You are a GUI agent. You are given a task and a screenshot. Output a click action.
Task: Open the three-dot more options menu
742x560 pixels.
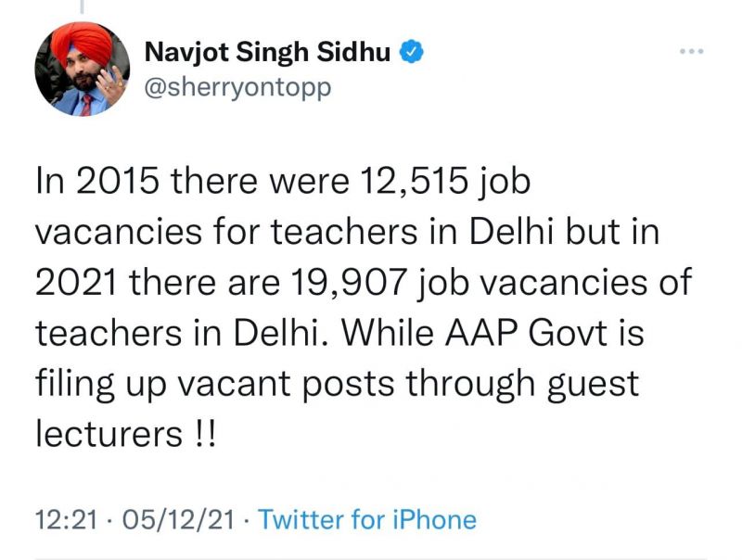(691, 51)
